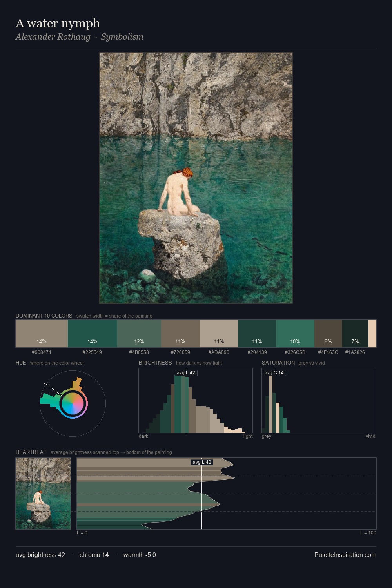Image resolution: width=392 pixels, height=588 pixels.
Task: Click the 'HEARTBEAT' section heading
Action: pyautogui.click(x=31, y=452)
